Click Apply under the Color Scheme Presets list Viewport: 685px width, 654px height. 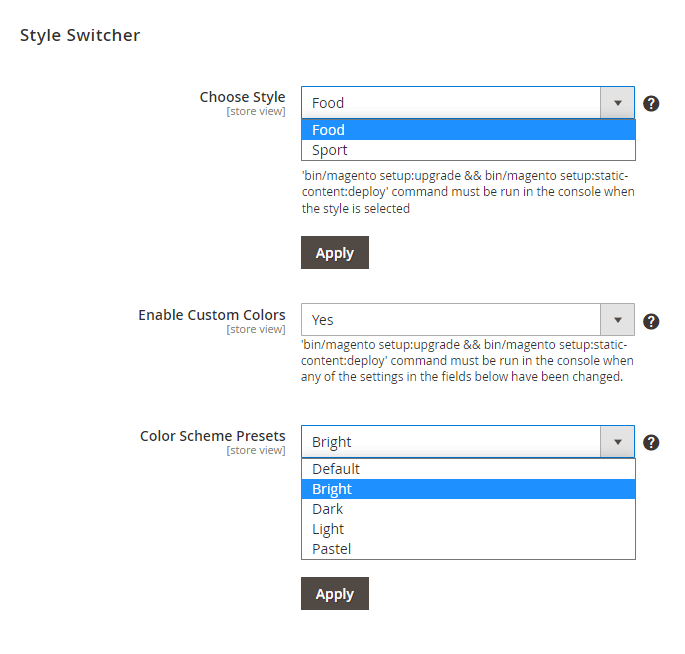coord(335,593)
